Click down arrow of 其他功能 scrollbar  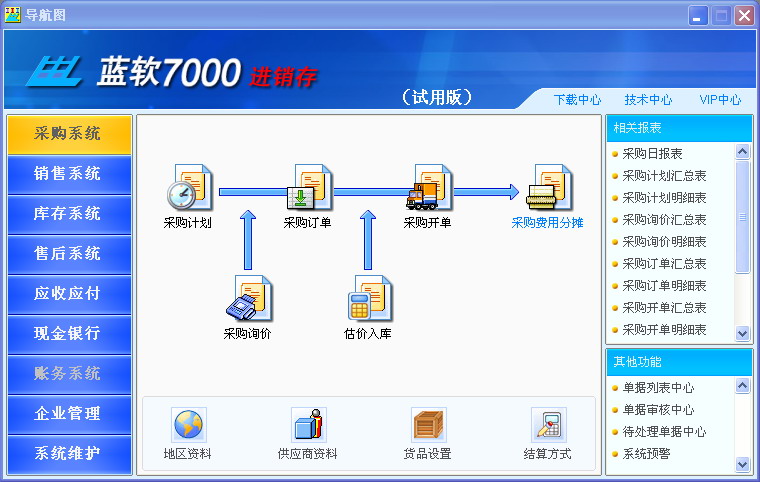click(743, 465)
